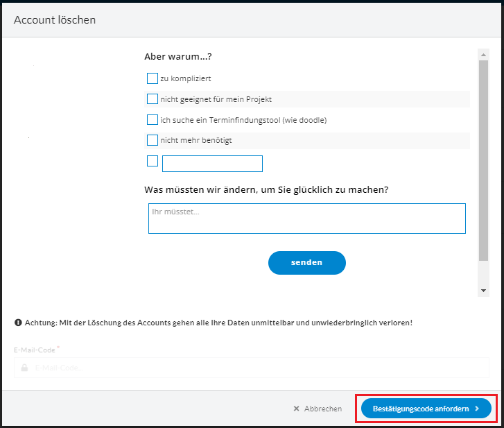Tick "nicht geeignet für mein Projekt" checkbox
Image resolution: width=504 pixels, height=428 pixels.
click(153, 99)
